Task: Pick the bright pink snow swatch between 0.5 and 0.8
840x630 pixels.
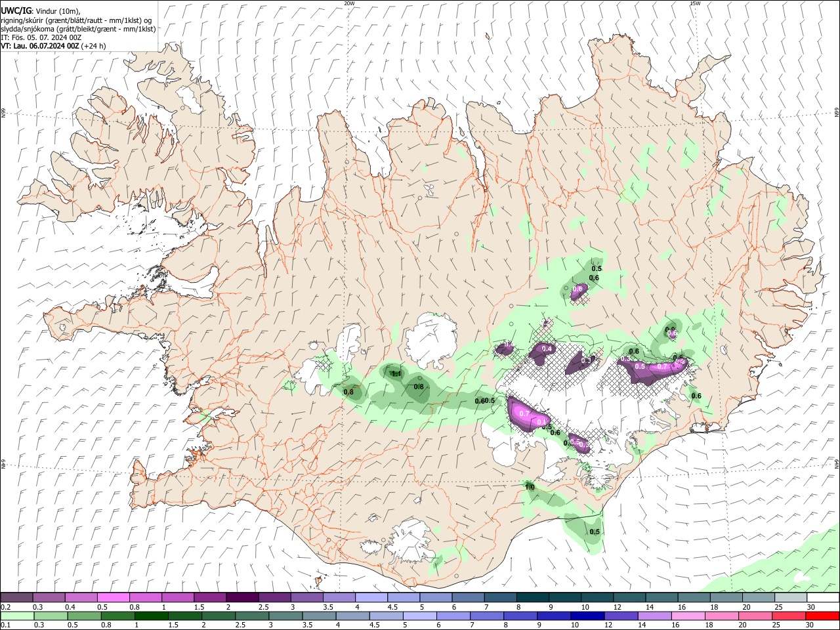Action: click(x=113, y=597)
